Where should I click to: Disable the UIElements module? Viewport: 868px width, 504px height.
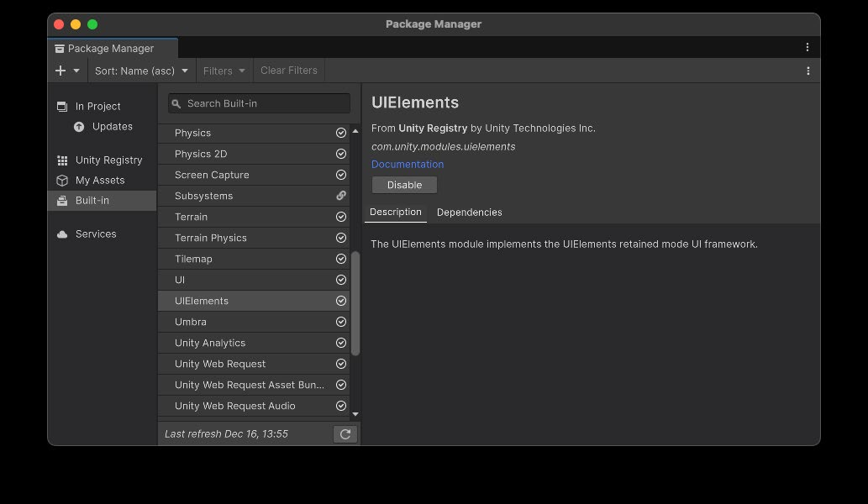pyautogui.click(x=405, y=186)
